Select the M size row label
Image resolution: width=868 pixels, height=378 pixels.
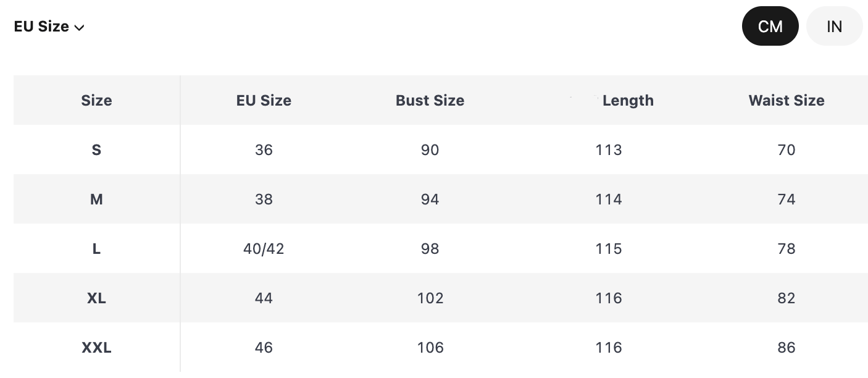point(96,199)
